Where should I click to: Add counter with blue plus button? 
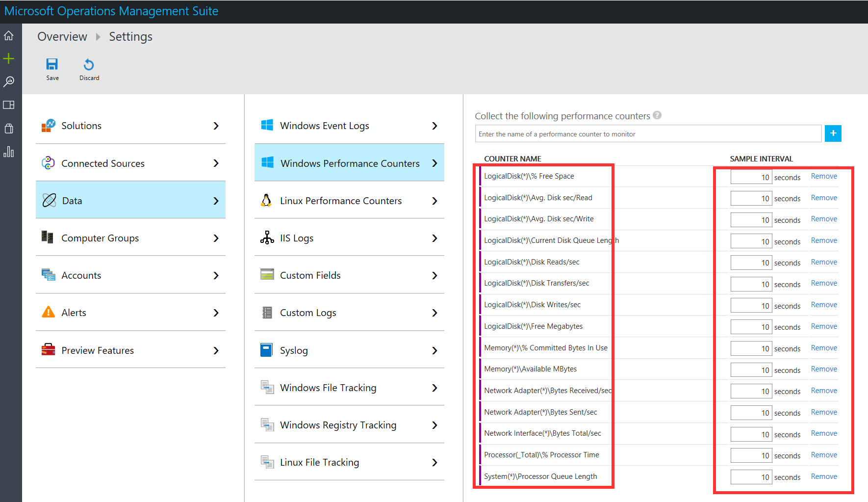pos(833,133)
